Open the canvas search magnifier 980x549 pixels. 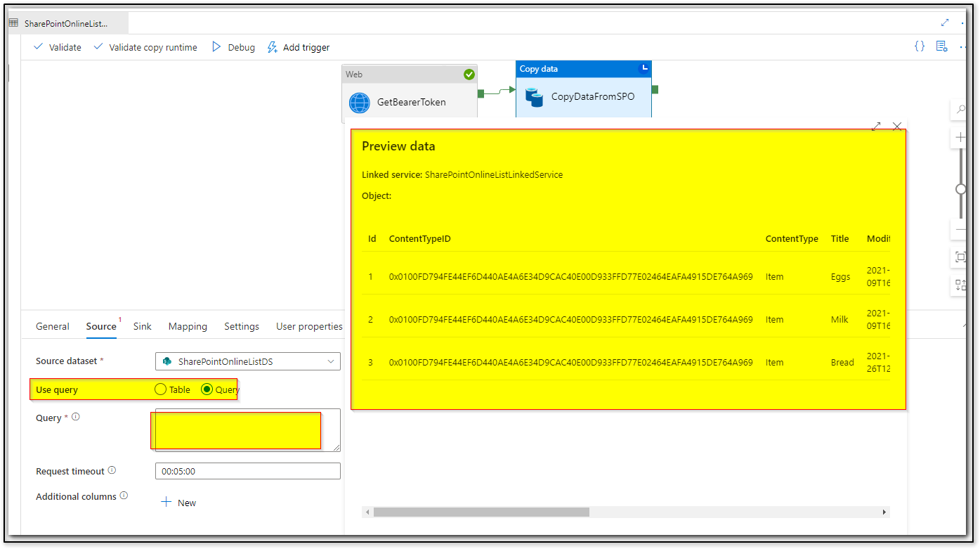960,110
